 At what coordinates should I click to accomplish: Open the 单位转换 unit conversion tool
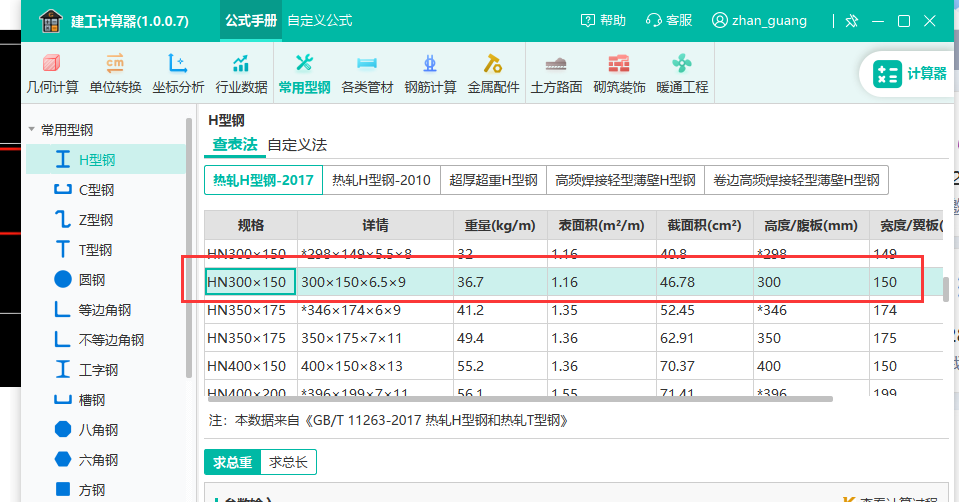[115, 73]
